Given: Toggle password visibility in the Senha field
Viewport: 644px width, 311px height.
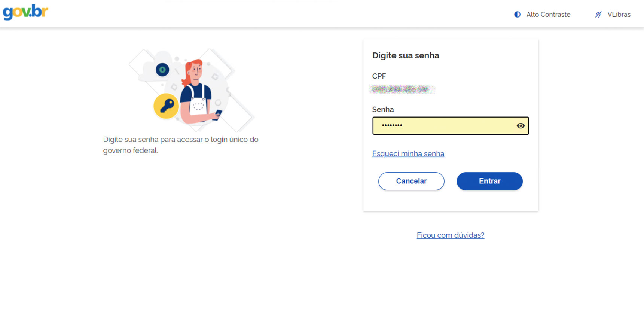Looking at the screenshot, I should [x=520, y=126].
